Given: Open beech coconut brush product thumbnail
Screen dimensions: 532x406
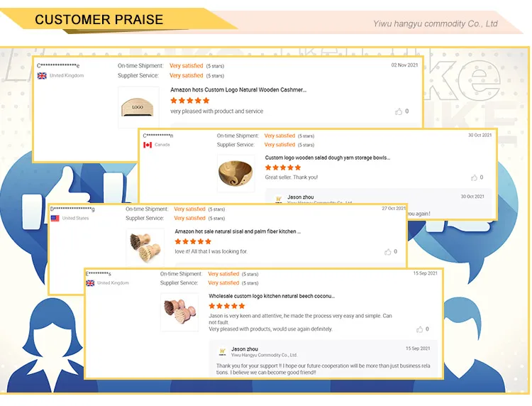Looking at the screenshot, I should tap(179, 311).
